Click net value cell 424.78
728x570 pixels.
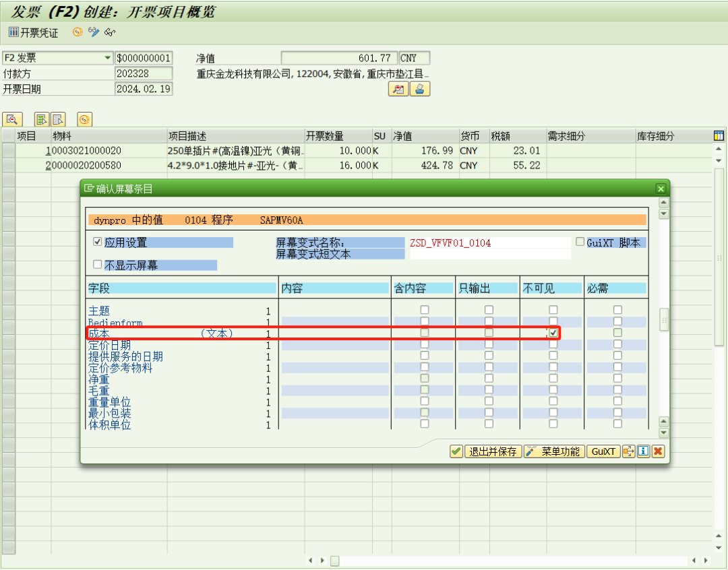(425, 165)
